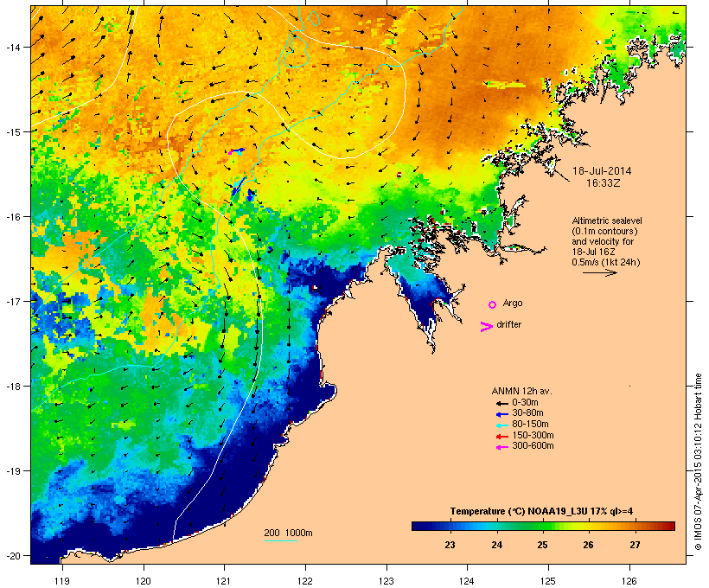
Task: Click the Temperature NOAA19_L3U title
Action: [541, 512]
